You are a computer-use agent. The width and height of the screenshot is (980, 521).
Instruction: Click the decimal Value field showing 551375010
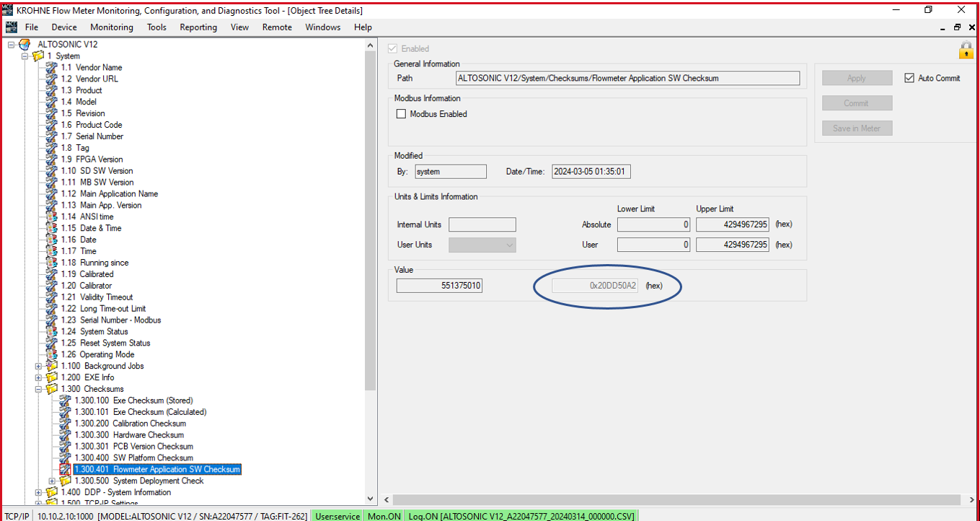[x=439, y=286]
